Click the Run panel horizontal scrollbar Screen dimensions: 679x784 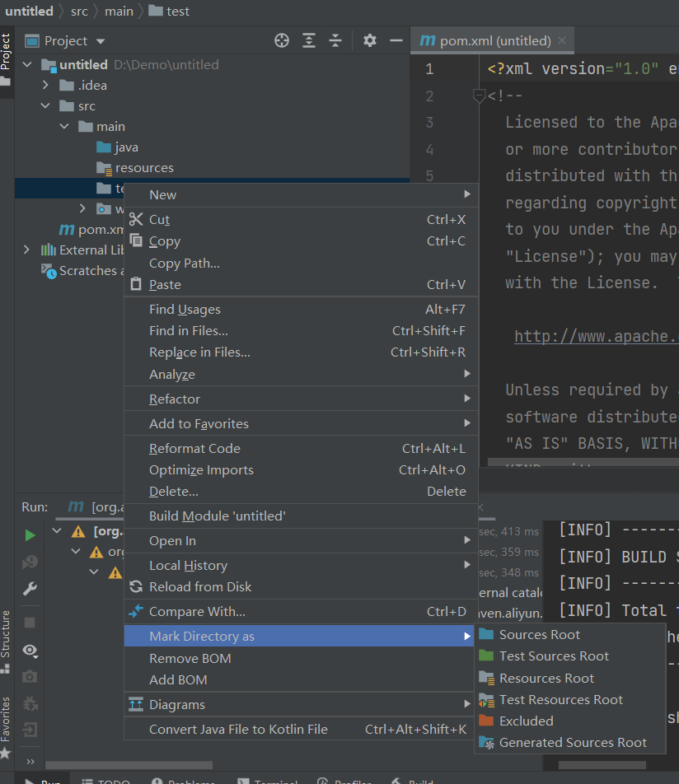click(x=129, y=765)
